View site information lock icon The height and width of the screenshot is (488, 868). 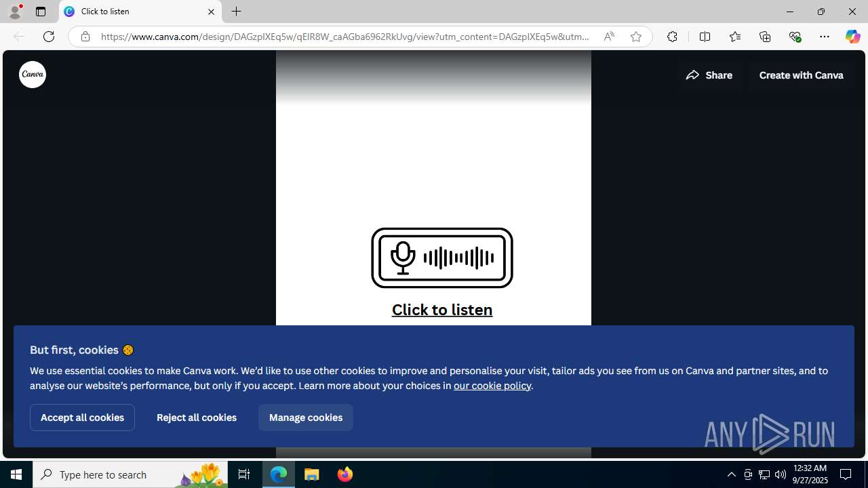click(85, 37)
